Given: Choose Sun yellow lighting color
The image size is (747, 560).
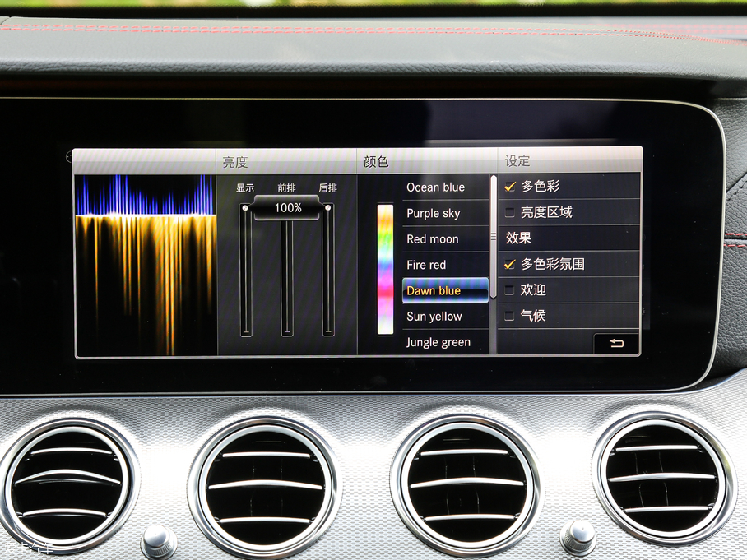Looking at the screenshot, I should coord(434,317).
